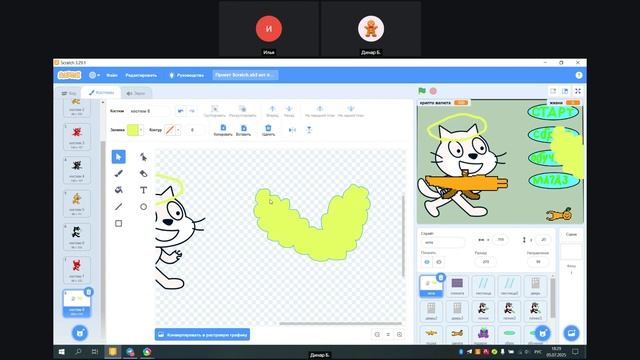Click the project title field
Viewport: 640px width, 360px height.
(245, 75)
